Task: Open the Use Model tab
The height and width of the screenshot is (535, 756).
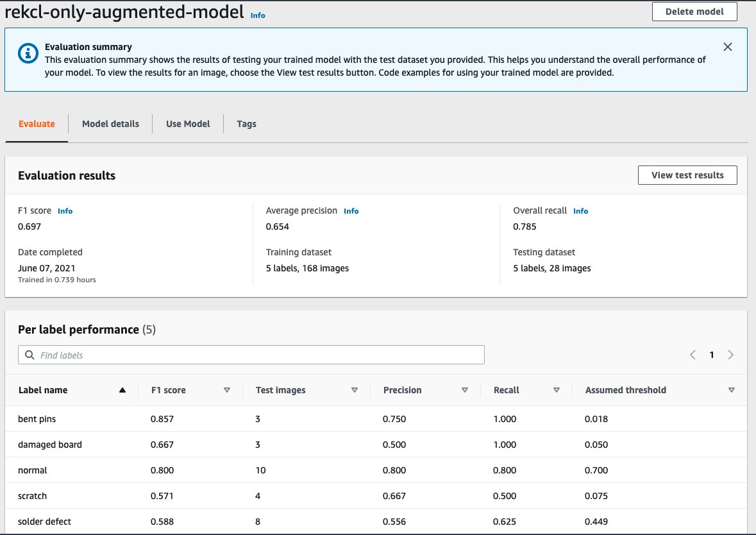Action: (188, 124)
